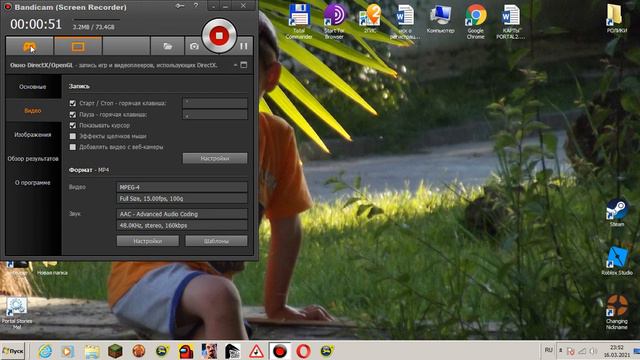Open Portal Stories Mel desktop icon
Image resolution: width=640 pixels, height=360 pixels.
17,313
